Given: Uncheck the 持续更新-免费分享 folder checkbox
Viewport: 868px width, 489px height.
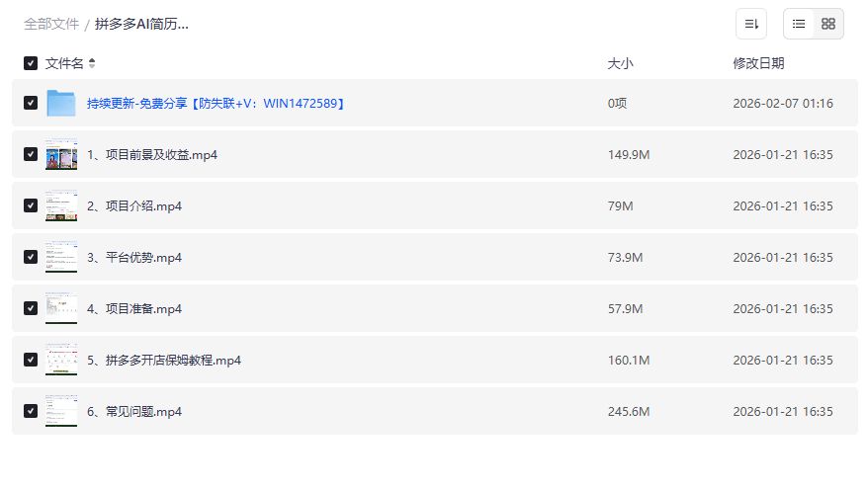Looking at the screenshot, I should coord(31,103).
